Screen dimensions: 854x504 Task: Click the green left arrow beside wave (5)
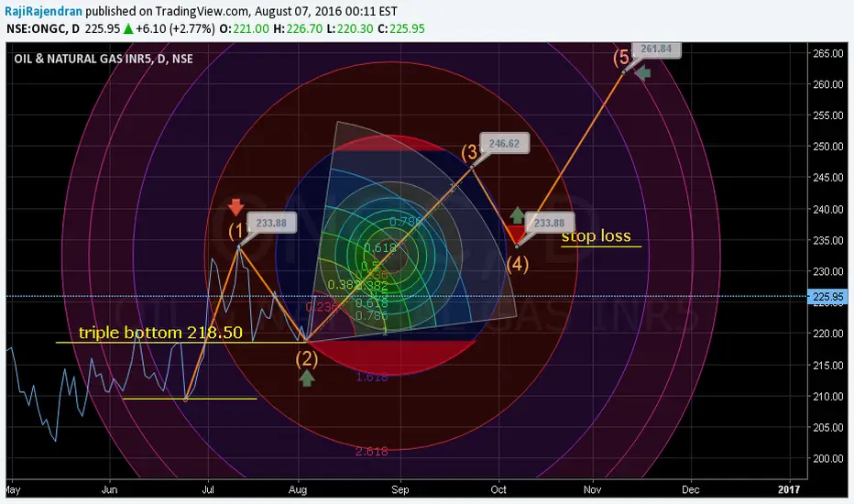click(643, 72)
